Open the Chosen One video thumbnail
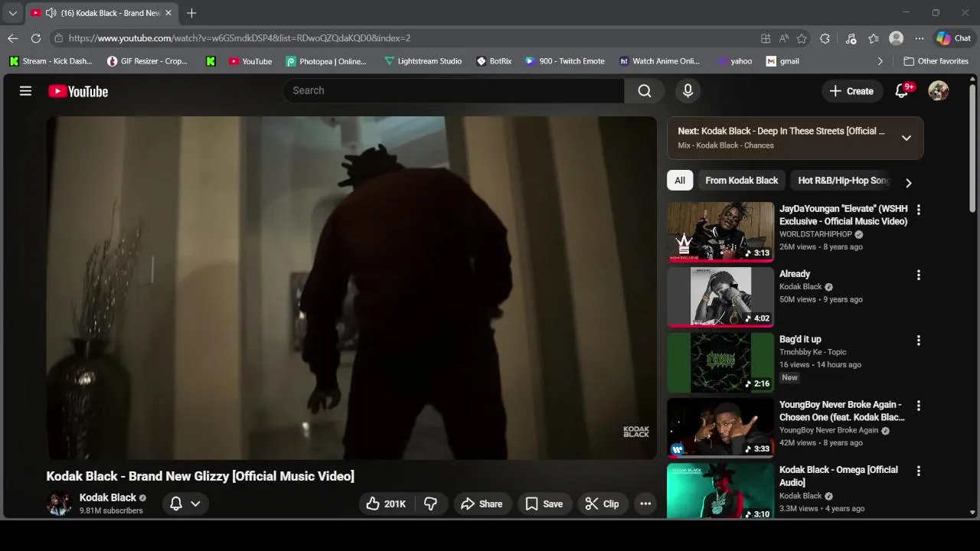Viewport: 980px width, 551px height. [720, 428]
